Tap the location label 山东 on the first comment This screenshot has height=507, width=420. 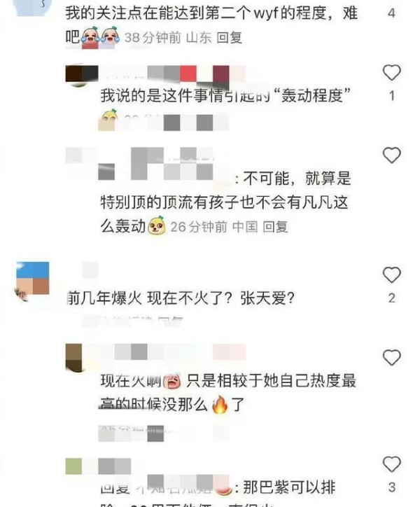point(199,38)
